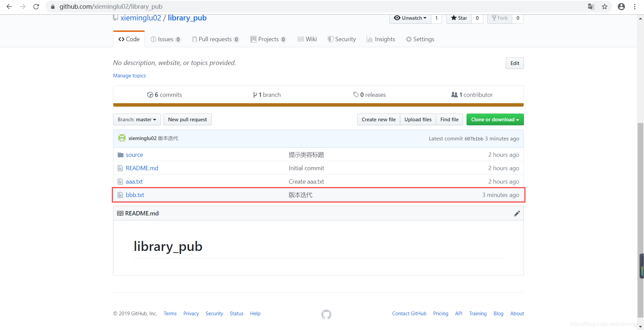Click the Create new file button
Screen dimensions: 644x330
click(379, 120)
